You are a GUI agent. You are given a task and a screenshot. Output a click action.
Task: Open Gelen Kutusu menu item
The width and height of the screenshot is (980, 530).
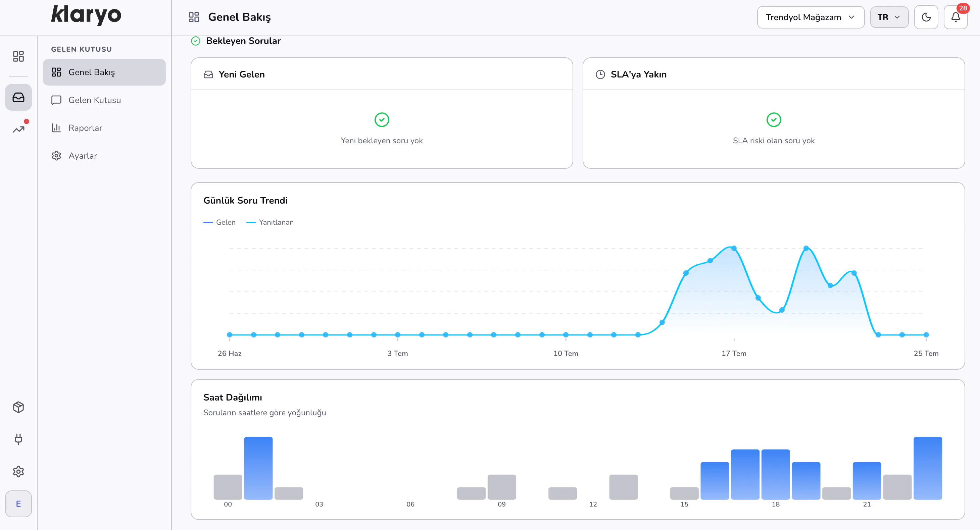(x=104, y=100)
